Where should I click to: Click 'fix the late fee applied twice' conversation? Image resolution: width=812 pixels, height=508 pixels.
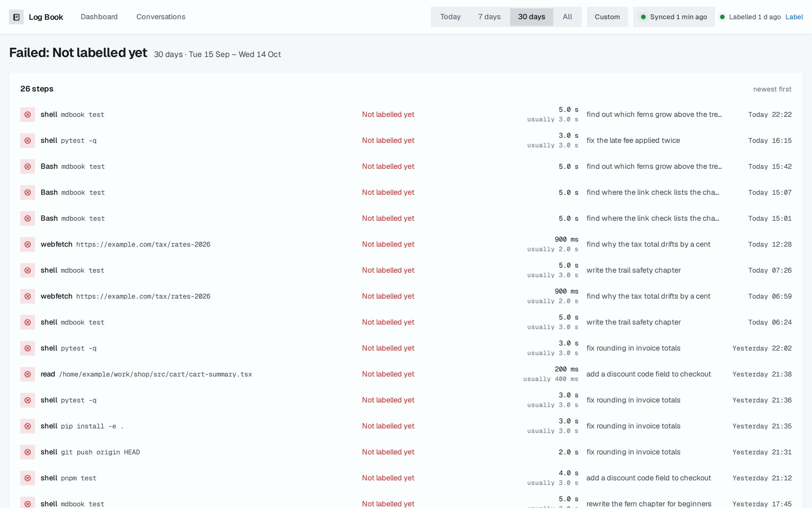click(x=633, y=141)
